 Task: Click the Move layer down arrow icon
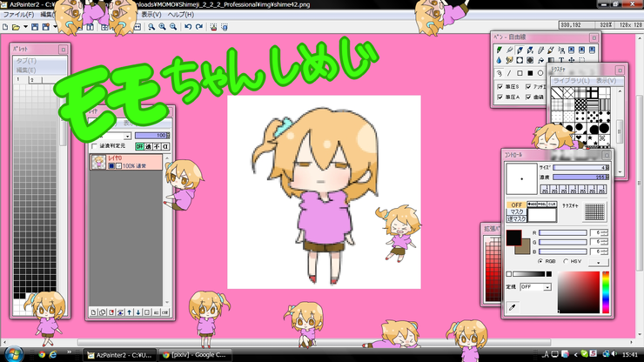138,312
